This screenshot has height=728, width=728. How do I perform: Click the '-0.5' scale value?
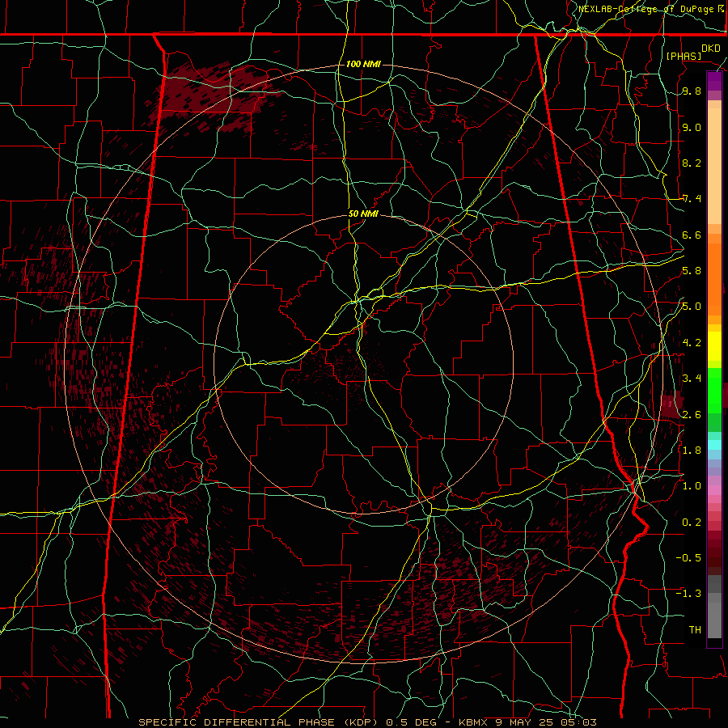688,558
